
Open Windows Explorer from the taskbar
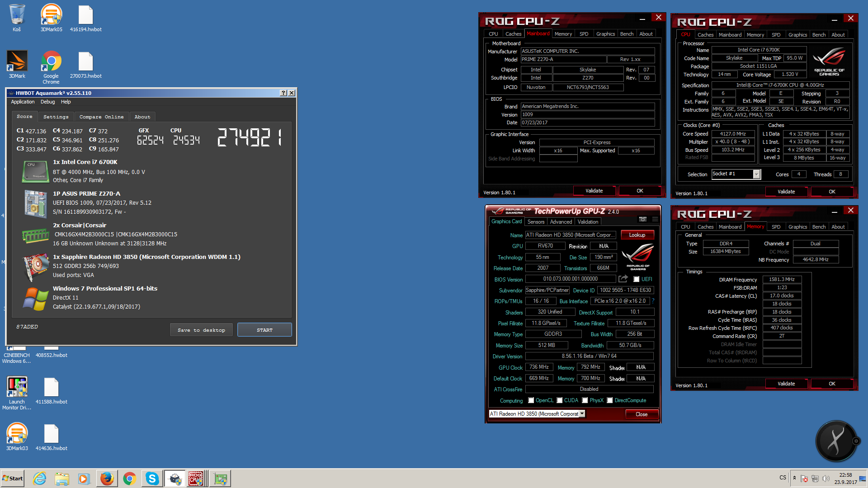coord(62,479)
